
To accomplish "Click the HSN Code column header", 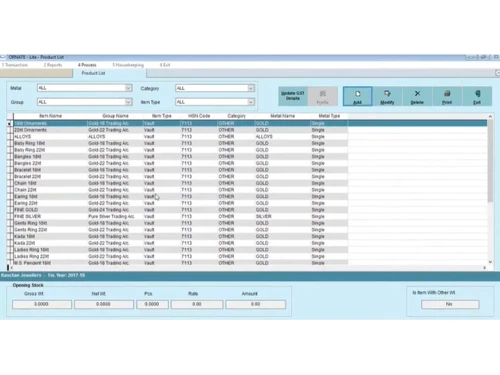I will [x=199, y=116].
